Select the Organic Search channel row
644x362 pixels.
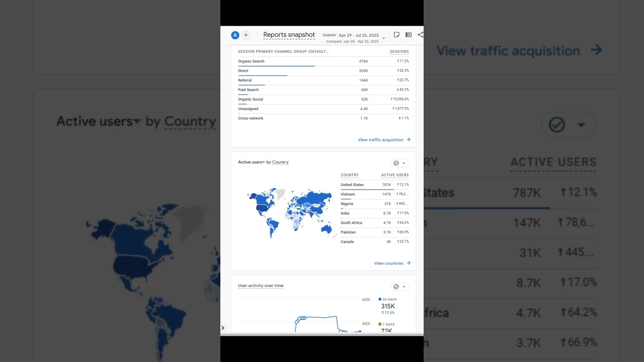point(252,61)
